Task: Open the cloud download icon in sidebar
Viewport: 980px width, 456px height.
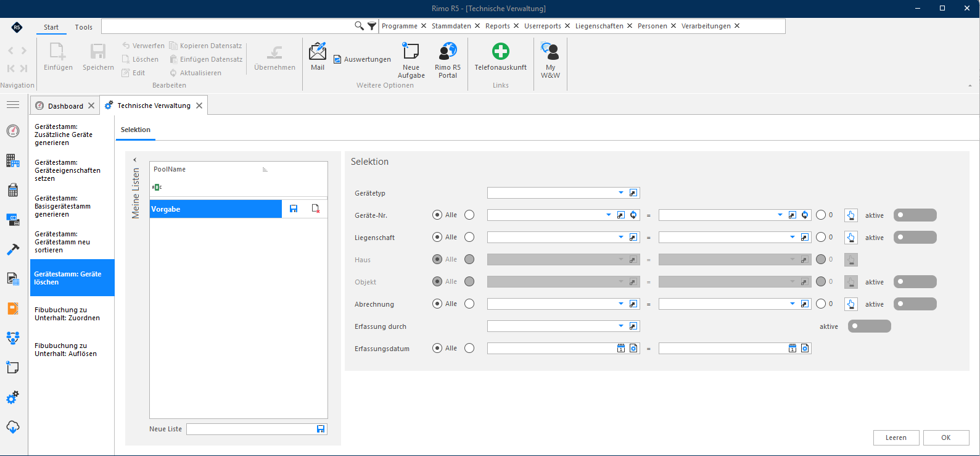Action: (13, 427)
